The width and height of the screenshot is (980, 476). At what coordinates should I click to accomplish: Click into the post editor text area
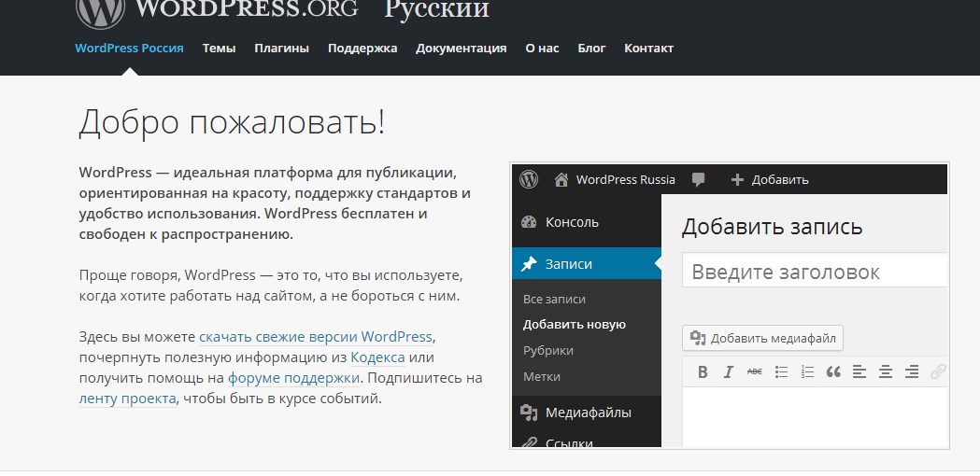click(815, 417)
